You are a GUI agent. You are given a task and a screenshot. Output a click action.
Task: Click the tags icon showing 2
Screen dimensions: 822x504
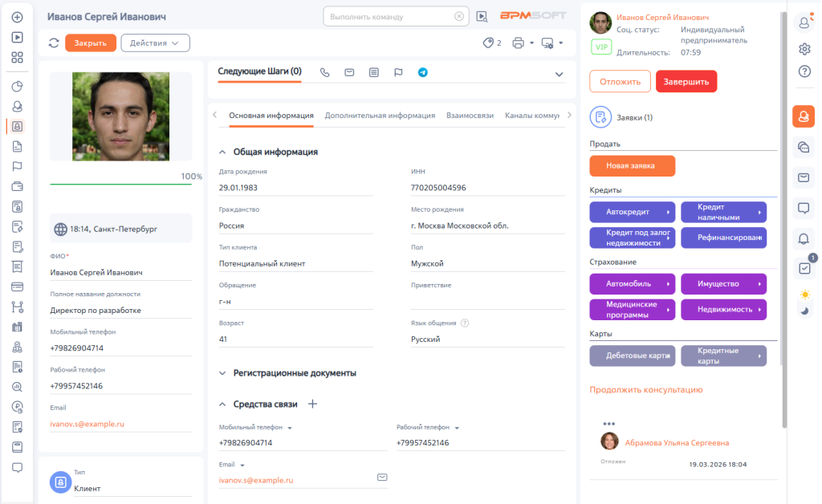(x=488, y=43)
